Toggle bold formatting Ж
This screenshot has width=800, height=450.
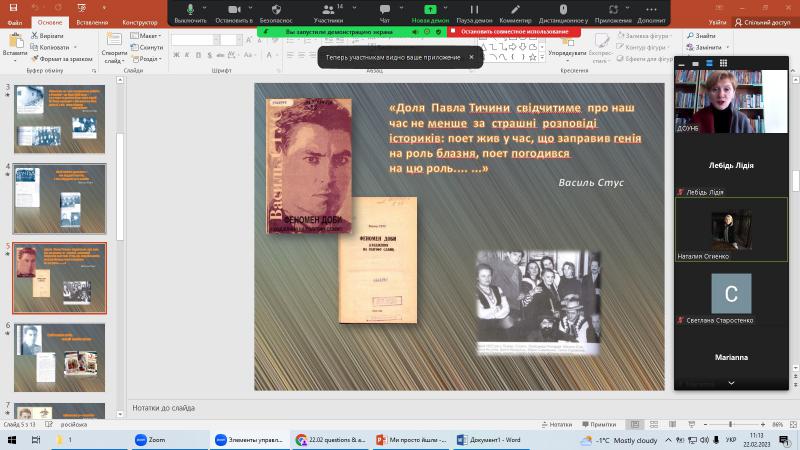(x=176, y=55)
